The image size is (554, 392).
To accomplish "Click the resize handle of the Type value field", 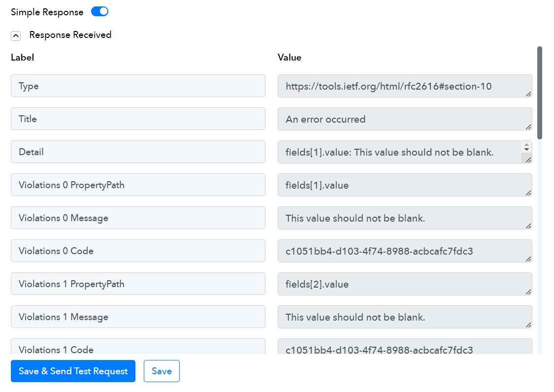I will point(528,94).
